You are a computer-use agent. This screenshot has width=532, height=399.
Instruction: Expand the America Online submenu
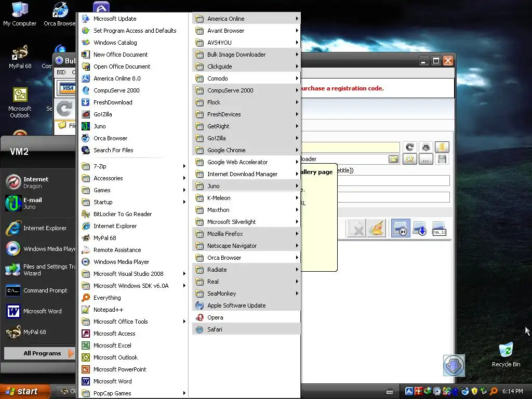pos(246,19)
